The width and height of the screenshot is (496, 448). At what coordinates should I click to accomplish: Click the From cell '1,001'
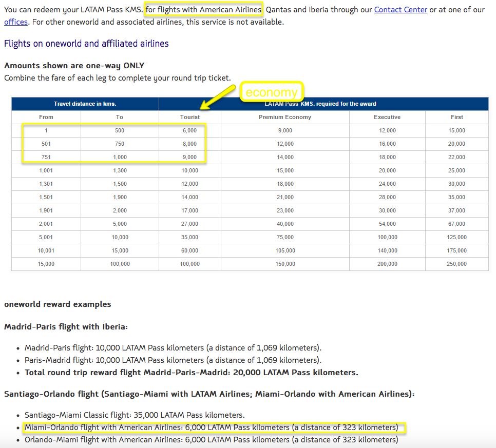(x=46, y=170)
